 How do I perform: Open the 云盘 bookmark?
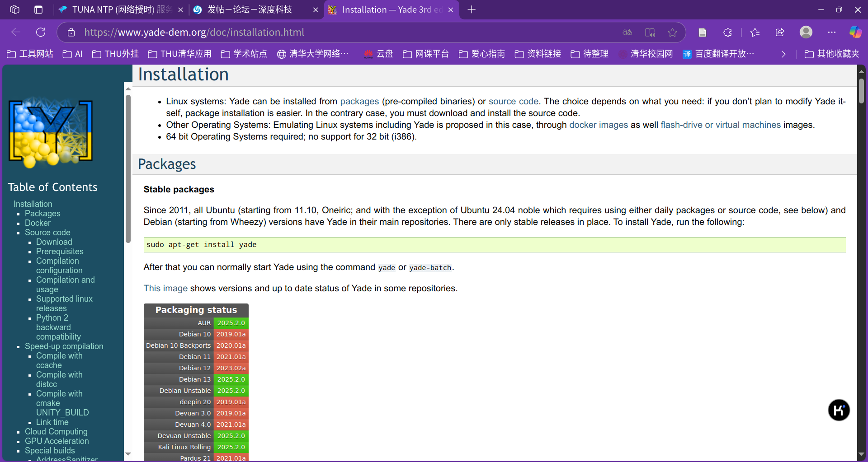pyautogui.click(x=378, y=54)
